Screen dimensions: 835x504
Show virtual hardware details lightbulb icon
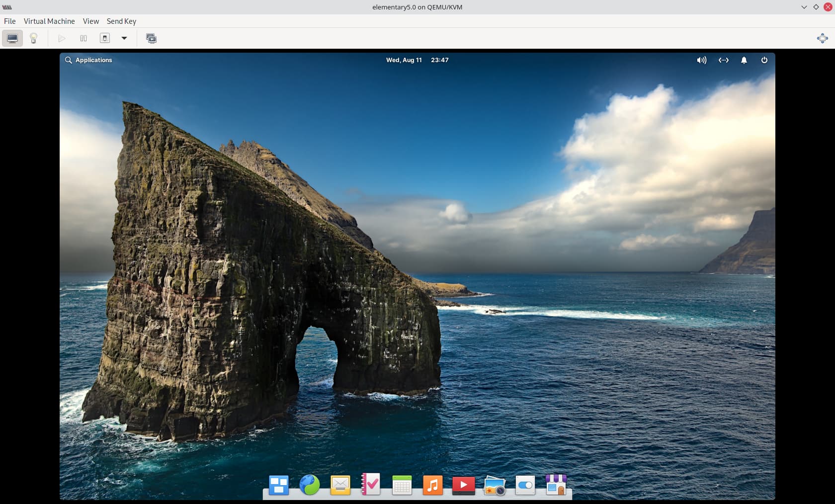(x=33, y=38)
